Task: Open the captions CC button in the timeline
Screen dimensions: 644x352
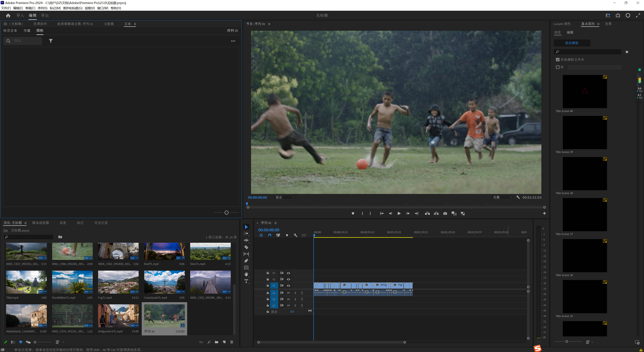Action: click(304, 235)
